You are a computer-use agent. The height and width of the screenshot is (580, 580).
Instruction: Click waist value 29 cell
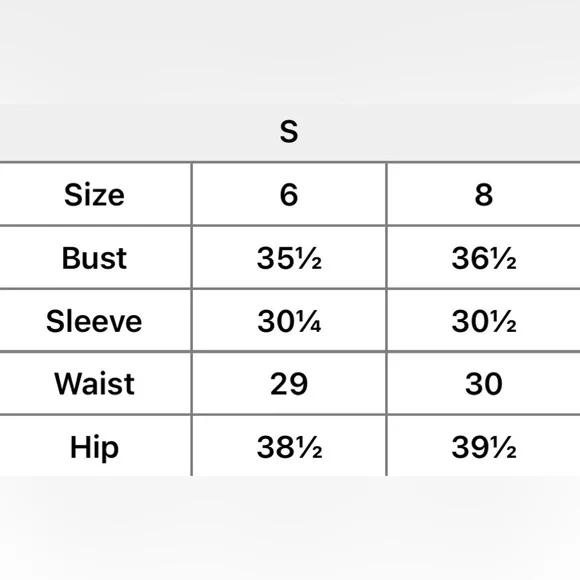(x=289, y=383)
